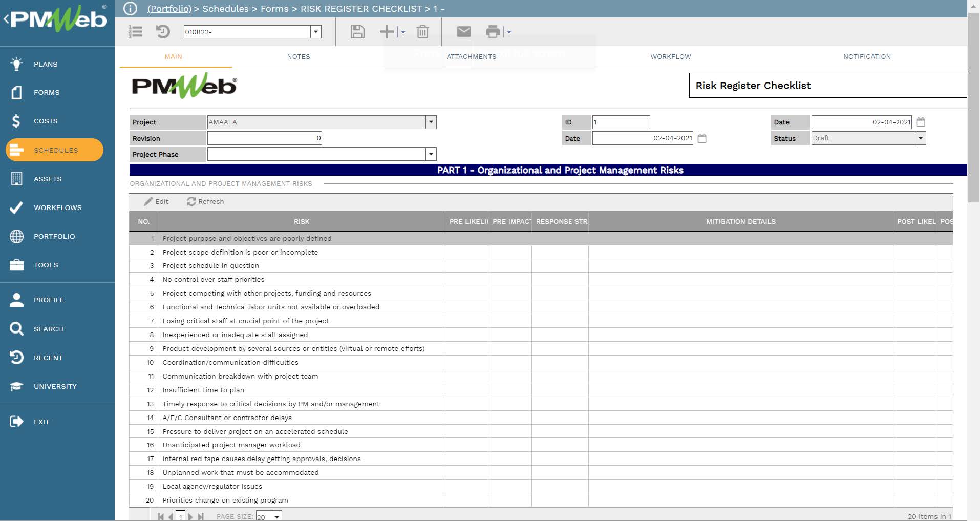
Task: Open Costs in the left sidebar
Action: tap(46, 121)
